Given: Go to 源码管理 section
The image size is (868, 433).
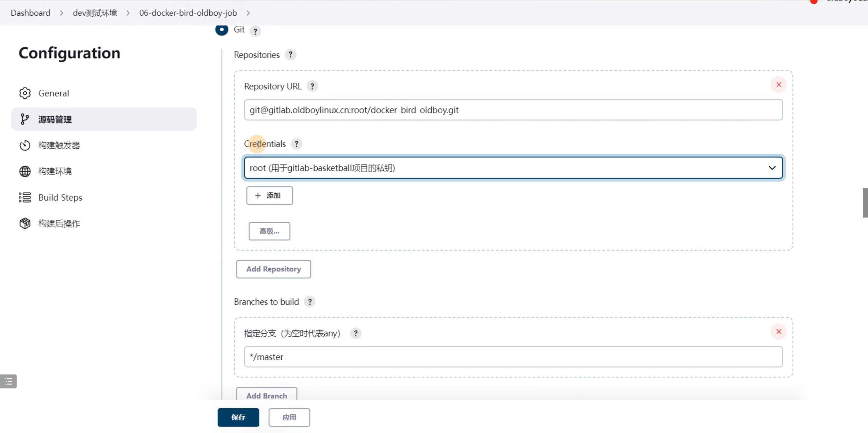Looking at the screenshot, I should coord(104,119).
